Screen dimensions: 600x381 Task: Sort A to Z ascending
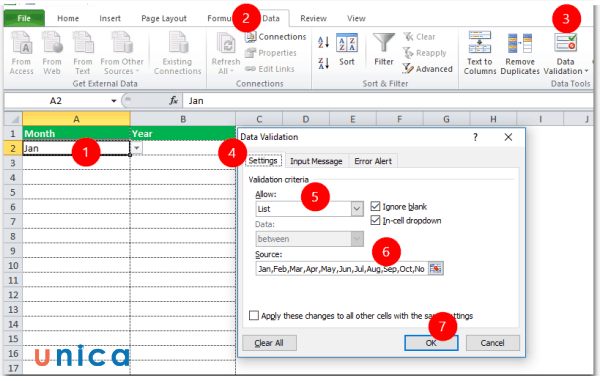tap(324, 42)
